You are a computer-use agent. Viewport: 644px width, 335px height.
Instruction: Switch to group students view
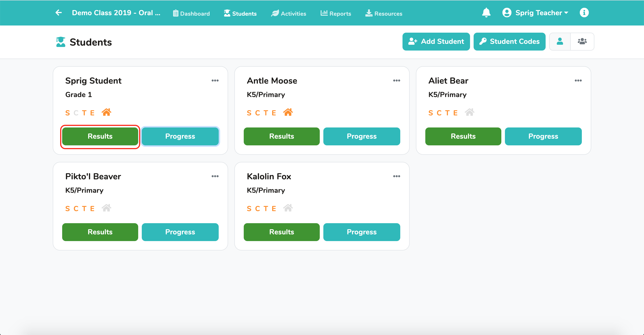tap(582, 42)
